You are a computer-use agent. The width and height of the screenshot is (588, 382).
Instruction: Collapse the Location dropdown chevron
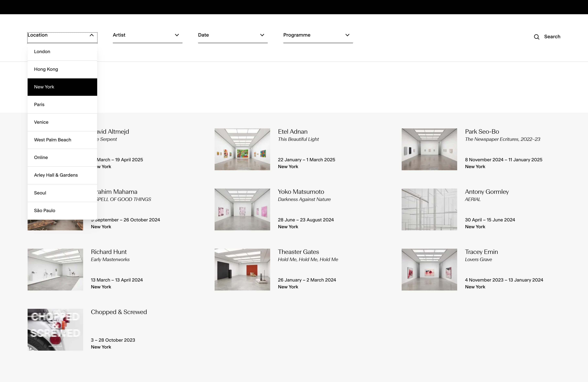(92, 35)
